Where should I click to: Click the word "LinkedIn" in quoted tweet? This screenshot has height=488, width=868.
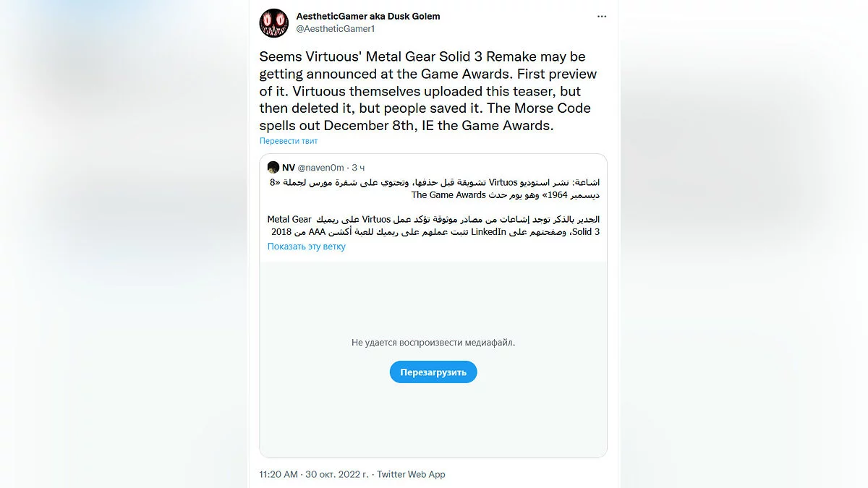(491, 231)
